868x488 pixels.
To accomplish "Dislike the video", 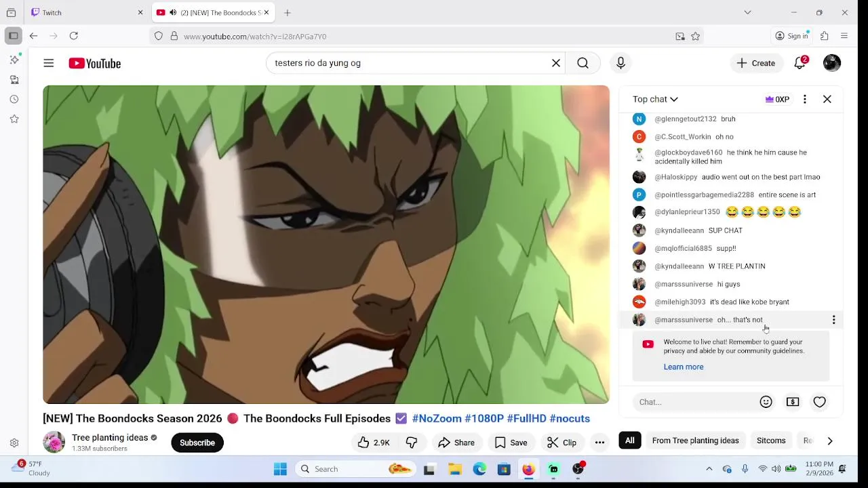I will click(412, 443).
